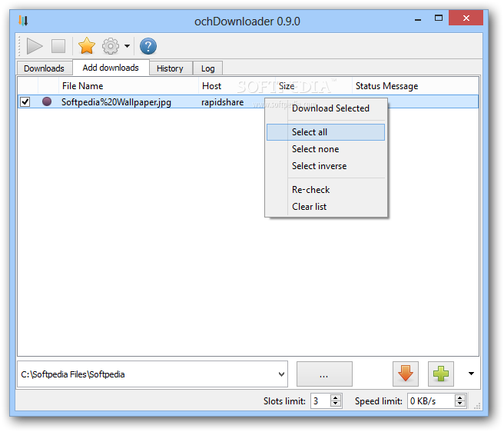Open settings with the gear icon
The width and height of the screenshot is (504, 432).
coord(111,46)
